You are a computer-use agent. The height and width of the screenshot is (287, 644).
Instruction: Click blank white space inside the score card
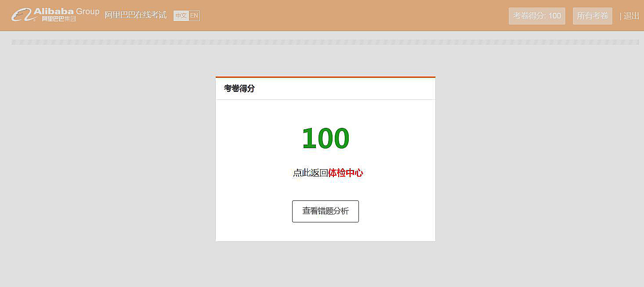395,211
